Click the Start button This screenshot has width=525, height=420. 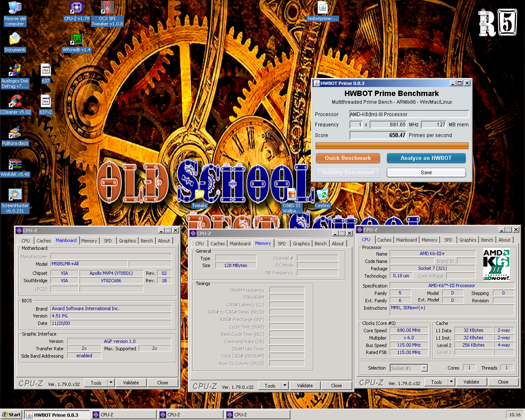coord(11,415)
